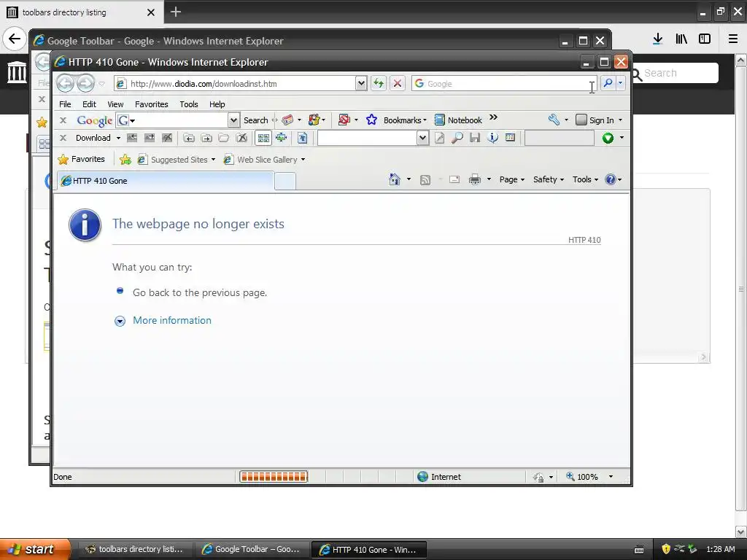Click the Print icon in command bar
Screen dimensions: 747x560
[x=474, y=179]
